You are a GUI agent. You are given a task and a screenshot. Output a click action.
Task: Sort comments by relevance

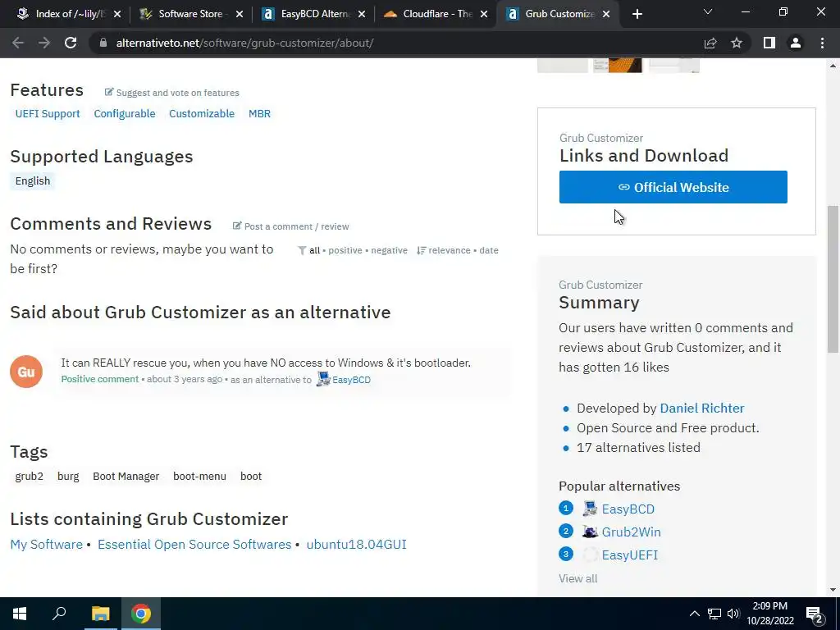click(x=450, y=250)
